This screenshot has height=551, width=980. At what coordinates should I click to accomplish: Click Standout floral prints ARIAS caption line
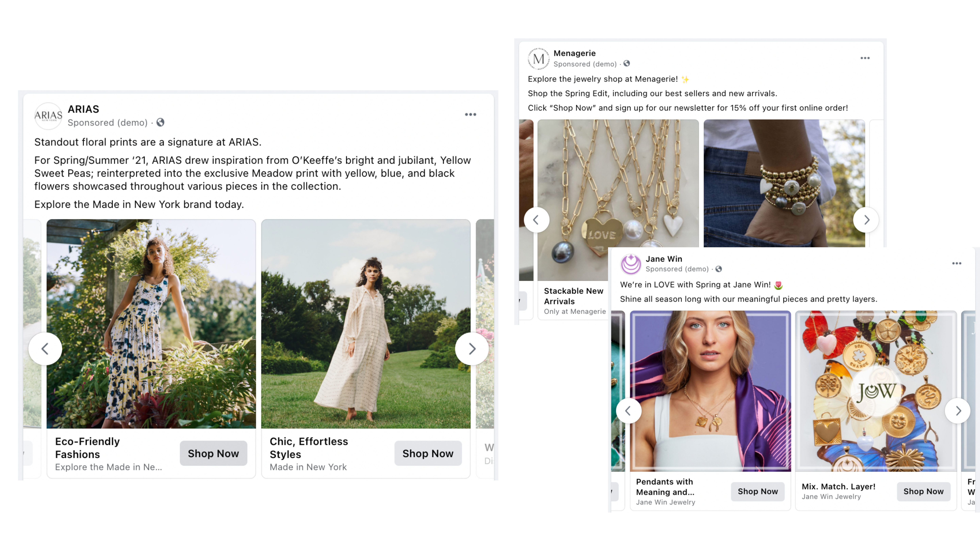point(148,142)
